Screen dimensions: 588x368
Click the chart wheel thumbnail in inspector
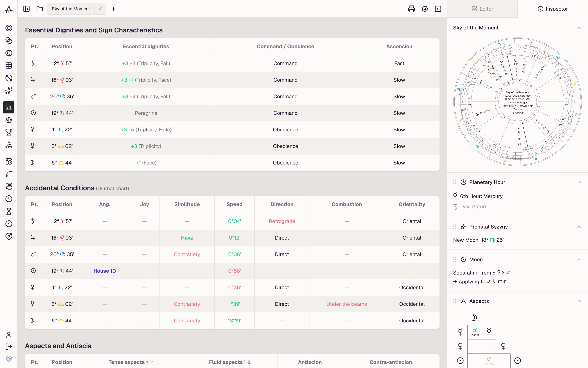[x=518, y=102]
